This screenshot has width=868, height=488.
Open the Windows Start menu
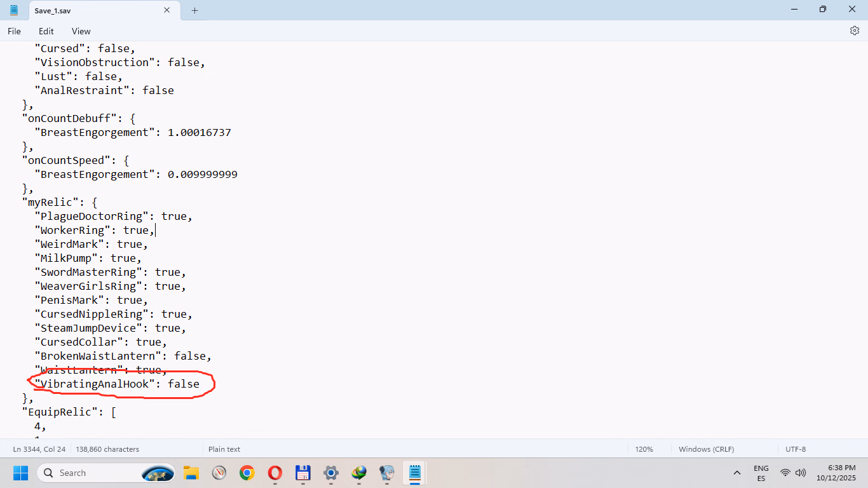[x=20, y=473]
